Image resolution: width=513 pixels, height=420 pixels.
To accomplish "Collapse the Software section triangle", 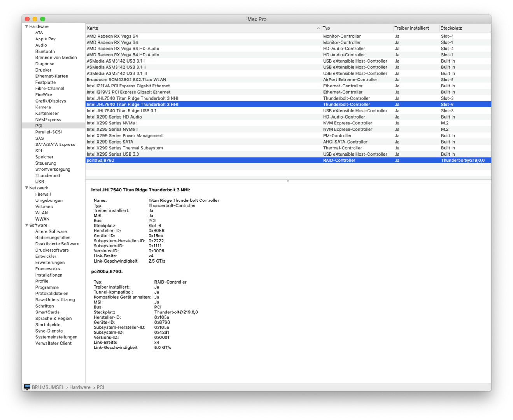I will [26, 225].
